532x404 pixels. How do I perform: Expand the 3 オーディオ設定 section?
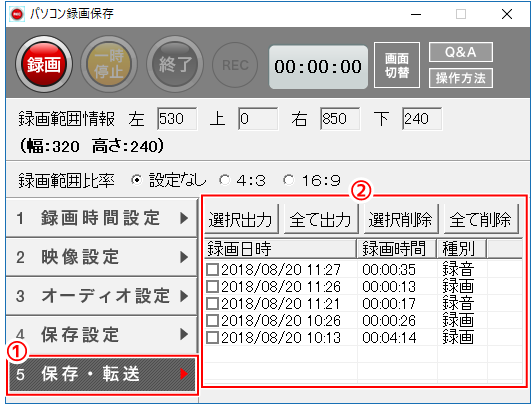coord(102,296)
